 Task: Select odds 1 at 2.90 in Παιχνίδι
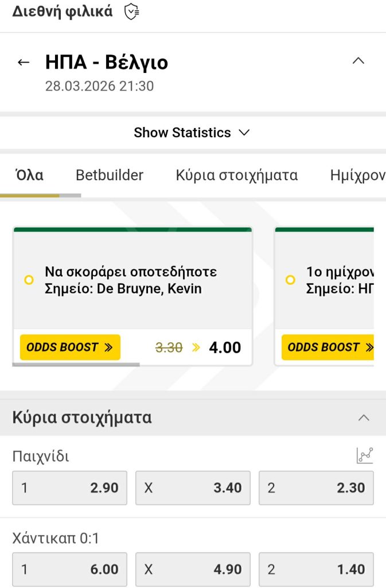click(x=69, y=488)
